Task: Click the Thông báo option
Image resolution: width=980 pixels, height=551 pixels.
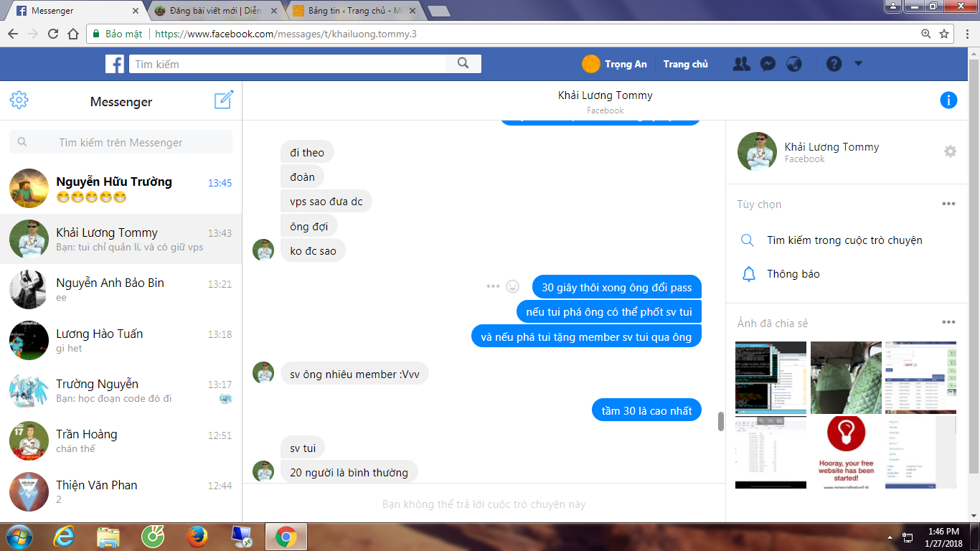Action: 793,274
